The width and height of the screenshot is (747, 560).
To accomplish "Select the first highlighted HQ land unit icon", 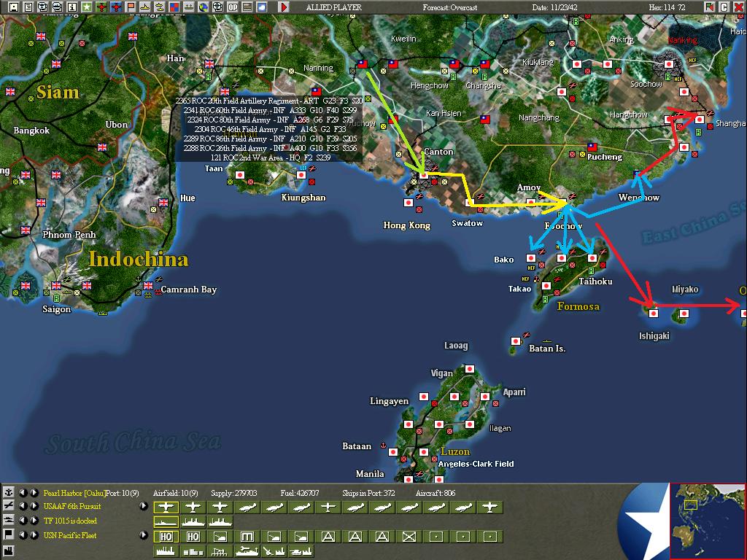I will point(166,537).
